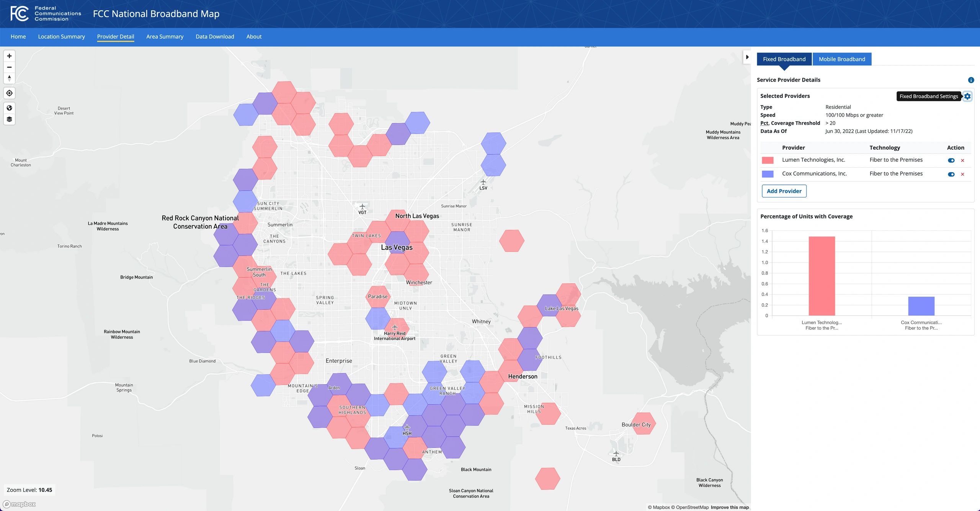Open the map layers control

tap(9, 119)
